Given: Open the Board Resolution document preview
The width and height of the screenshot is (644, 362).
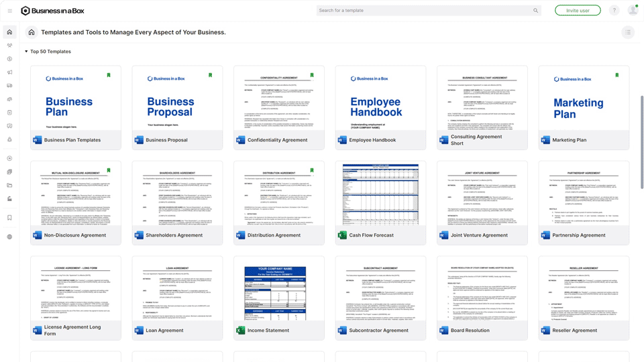Looking at the screenshot, I should (482, 289).
